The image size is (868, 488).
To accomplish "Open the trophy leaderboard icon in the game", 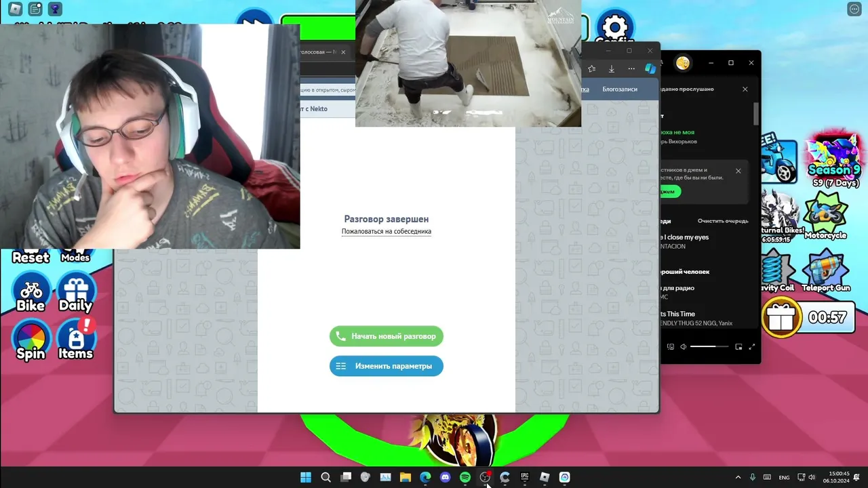I will coord(55,9).
